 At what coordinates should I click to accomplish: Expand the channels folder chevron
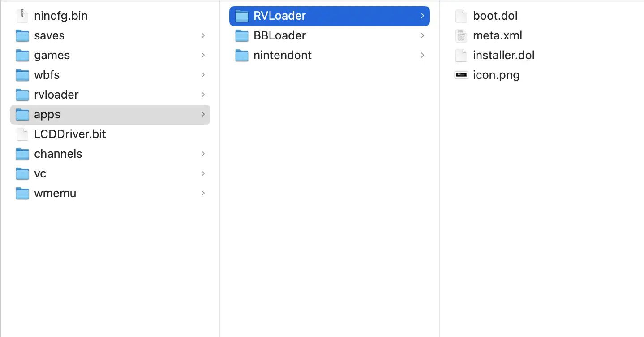(x=203, y=154)
